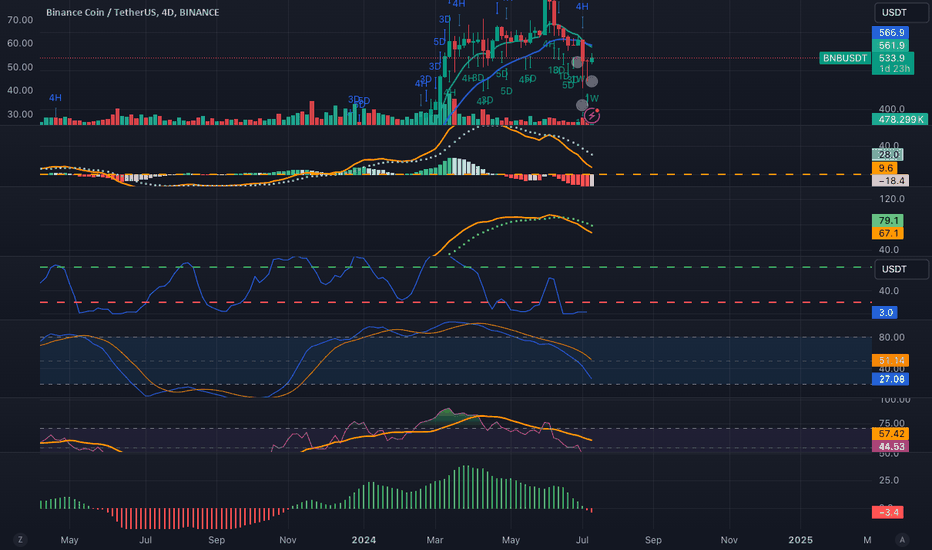The width and height of the screenshot is (932, 550).
Task: Open the lower pane USDT currency selector
Action: (x=901, y=269)
